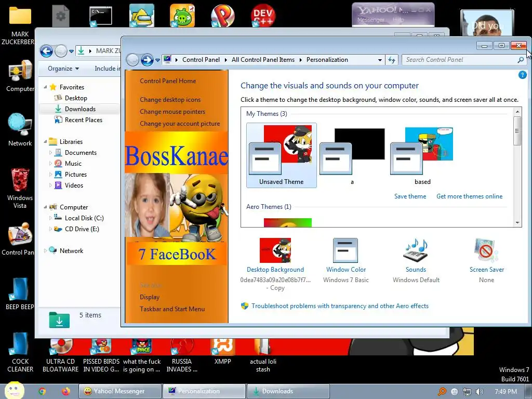Switch to Downloads taskbar button
The width and height of the screenshot is (532, 399).
(288, 391)
